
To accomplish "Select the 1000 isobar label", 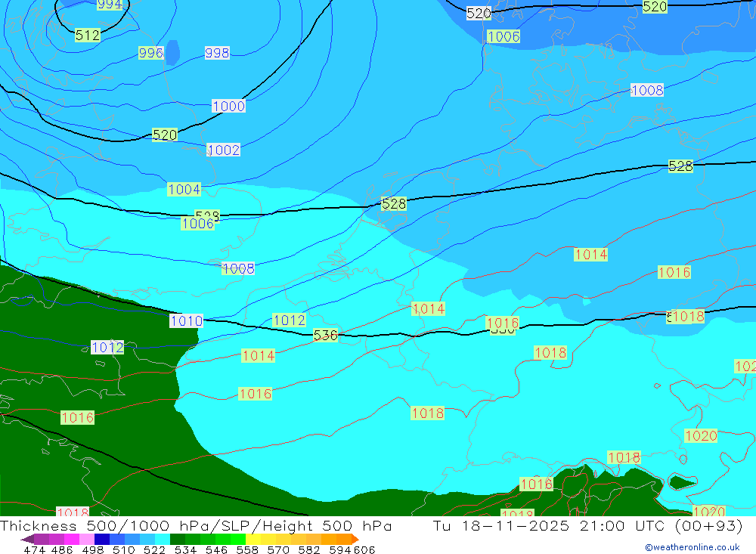I will pyautogui.click(x=228, y=106).
